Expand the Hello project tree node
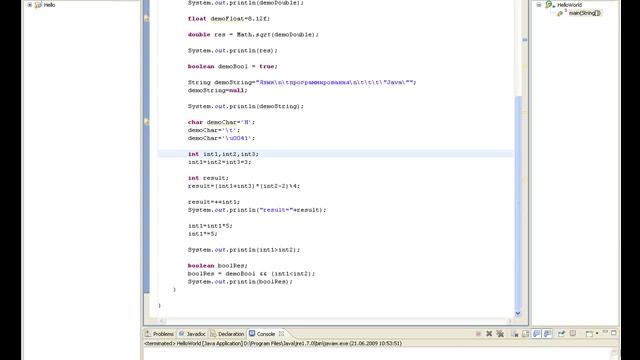 [29, 5]
